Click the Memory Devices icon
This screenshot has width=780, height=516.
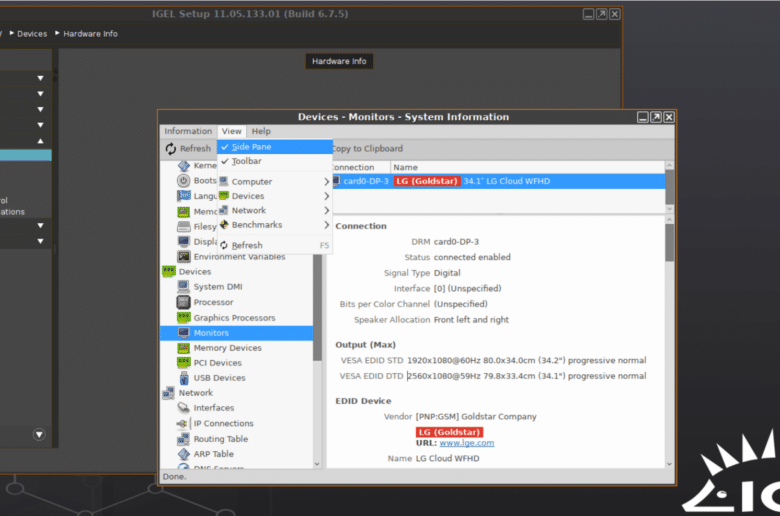(x=184, y=348)
